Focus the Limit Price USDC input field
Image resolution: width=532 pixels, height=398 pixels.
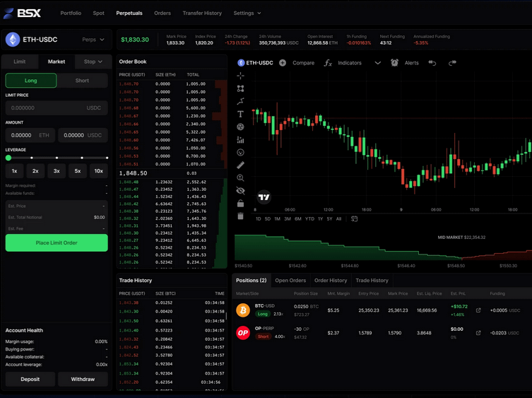(x=57, y=107)
